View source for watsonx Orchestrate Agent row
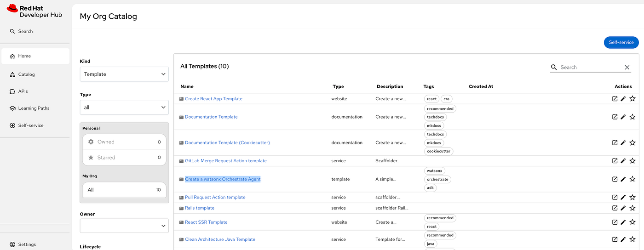Viewport: 644px width, 250px height. pyautogui.click(x=615, y=179)
